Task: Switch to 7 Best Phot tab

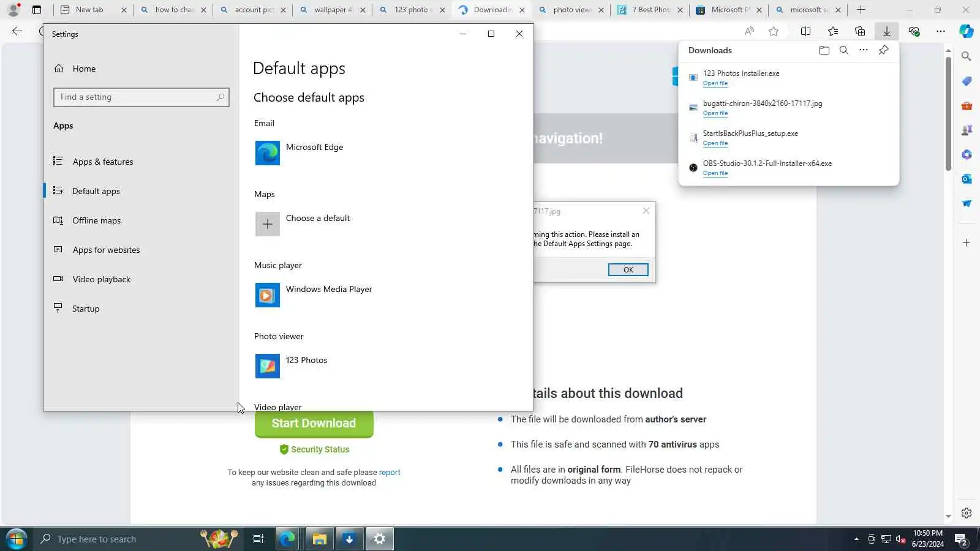Action: click(x=650, y=10)
